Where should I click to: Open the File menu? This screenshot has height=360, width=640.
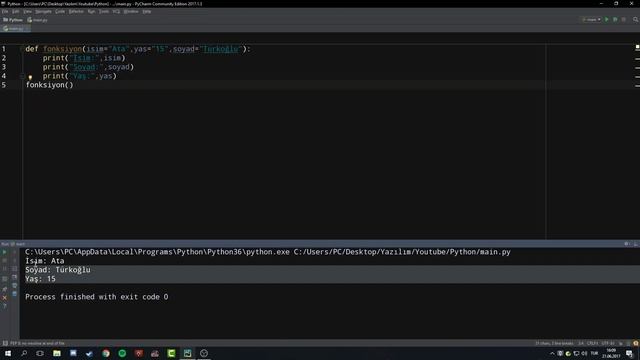(x=5, y=11)
